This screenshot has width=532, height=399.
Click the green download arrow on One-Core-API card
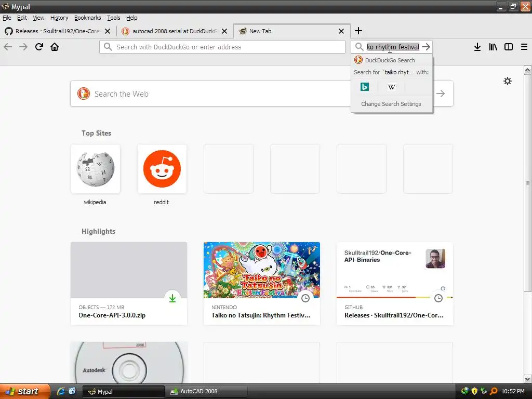pyautogui.click(x=172, y=298)
